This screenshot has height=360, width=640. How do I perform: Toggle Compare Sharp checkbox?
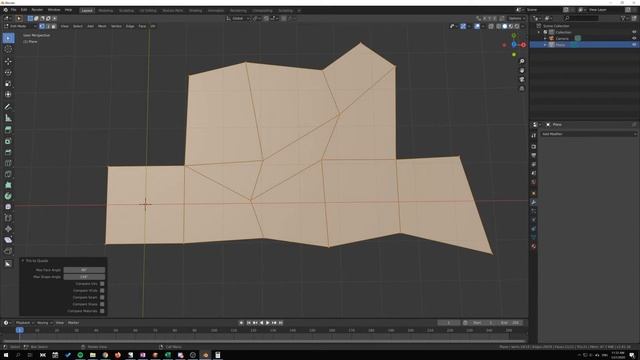pyautogui.click(x=102, y=304)
